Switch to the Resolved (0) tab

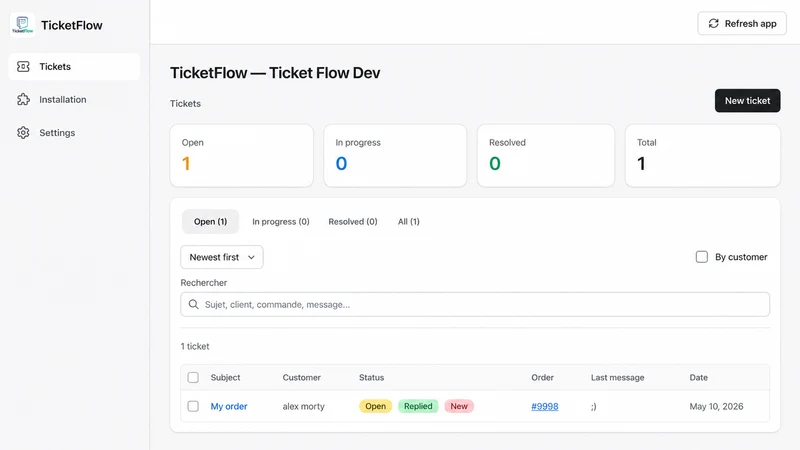353,221
